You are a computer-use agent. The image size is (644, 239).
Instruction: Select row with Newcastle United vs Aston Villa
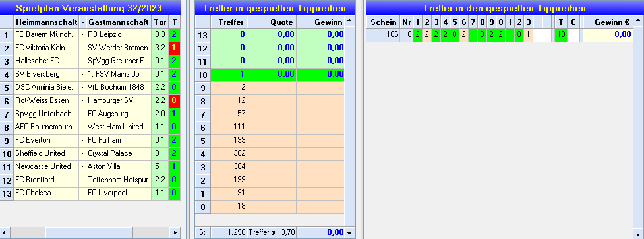90,166
